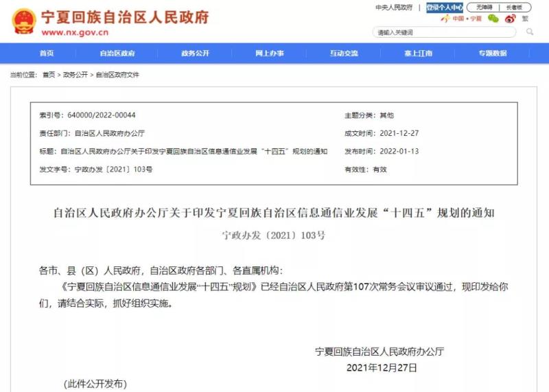Open 政务公开 navigation menu

(195, 54)
